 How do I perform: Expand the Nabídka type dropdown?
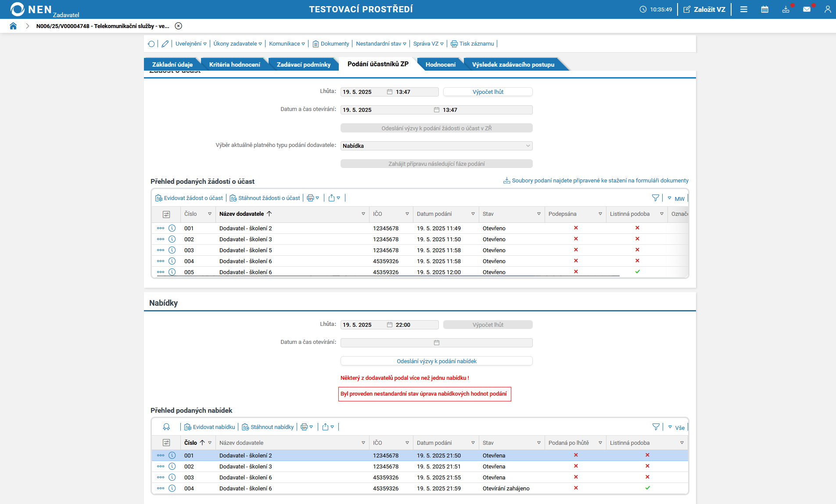point(436,146)
